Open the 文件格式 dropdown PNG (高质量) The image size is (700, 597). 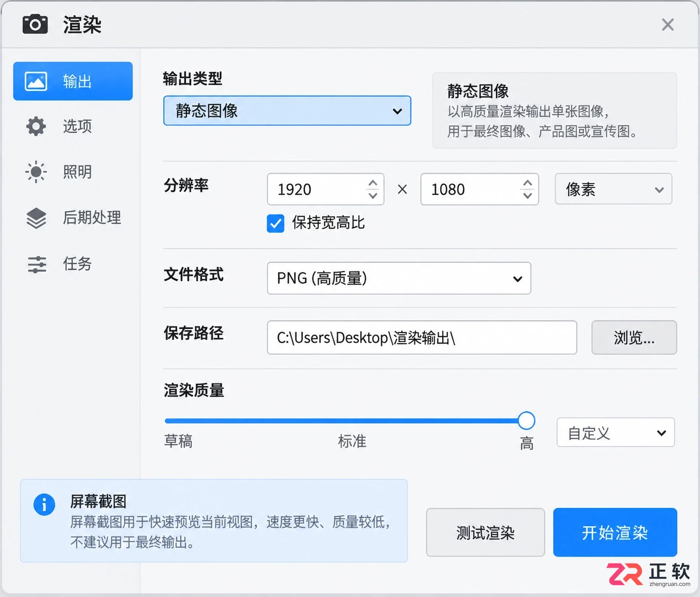tap(399, 278)
